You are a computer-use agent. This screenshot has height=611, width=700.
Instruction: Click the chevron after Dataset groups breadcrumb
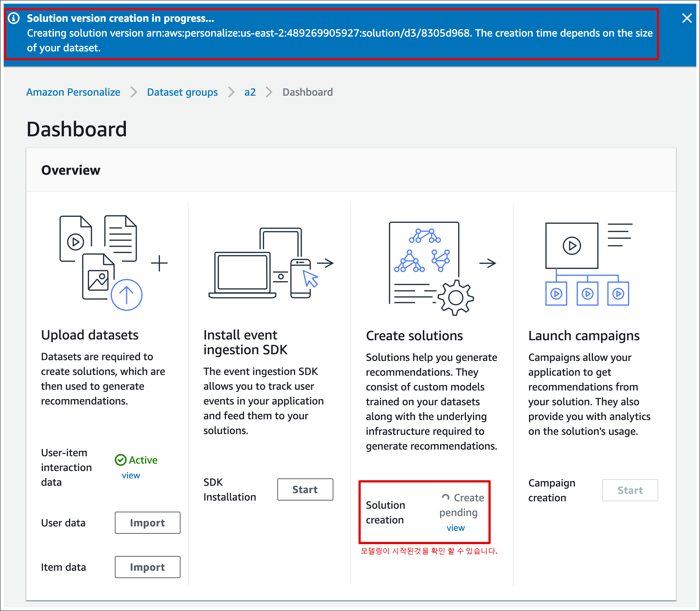pos(231,92)
